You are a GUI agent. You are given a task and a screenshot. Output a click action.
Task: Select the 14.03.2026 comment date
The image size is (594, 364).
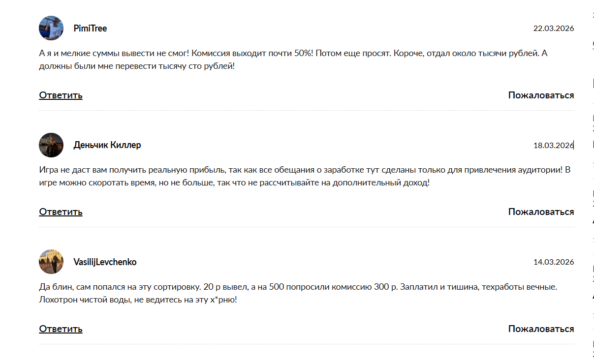click(554, 262)
